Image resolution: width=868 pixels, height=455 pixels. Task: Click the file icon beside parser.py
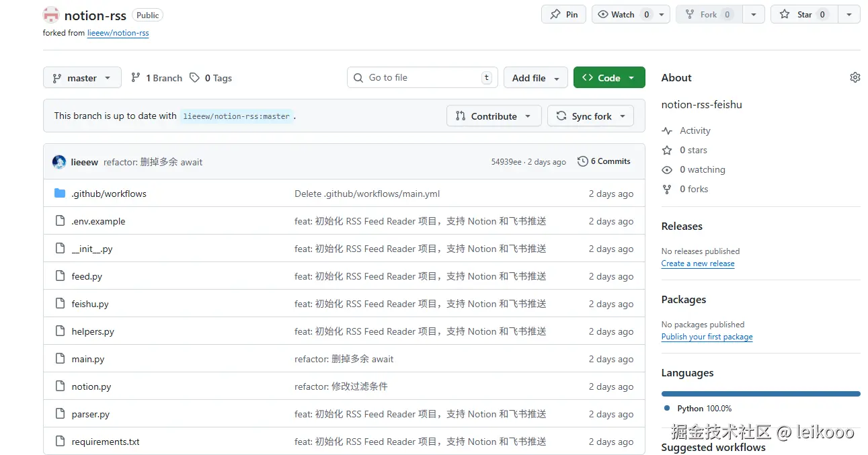coord(60,414)
